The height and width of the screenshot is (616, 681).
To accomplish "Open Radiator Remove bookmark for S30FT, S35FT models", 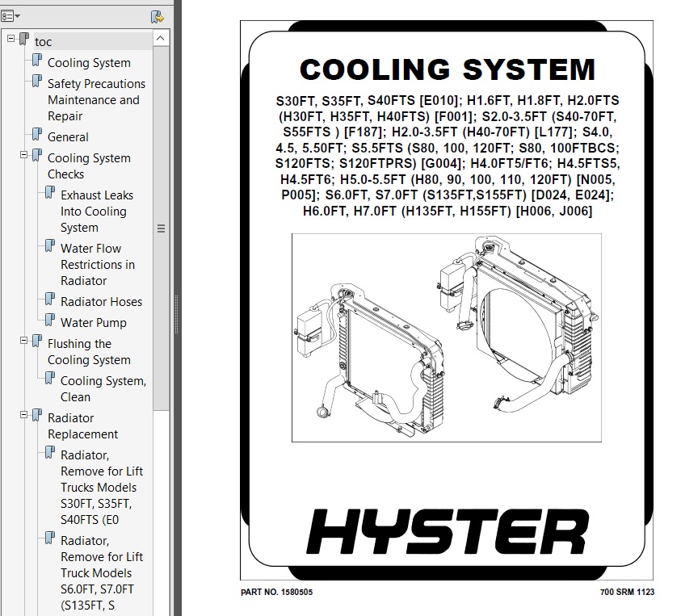I will coord(102,488).
